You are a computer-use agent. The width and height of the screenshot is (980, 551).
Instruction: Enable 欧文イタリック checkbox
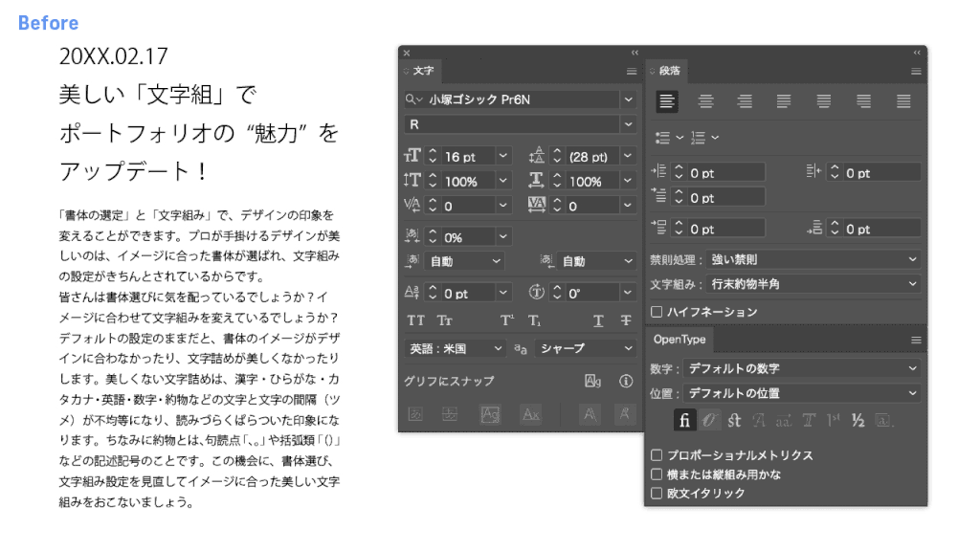[657, 493]
